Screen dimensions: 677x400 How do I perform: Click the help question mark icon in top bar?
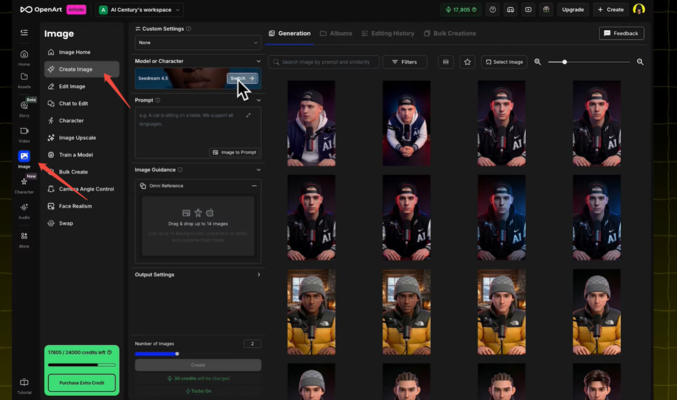click(x=493, y=9)
